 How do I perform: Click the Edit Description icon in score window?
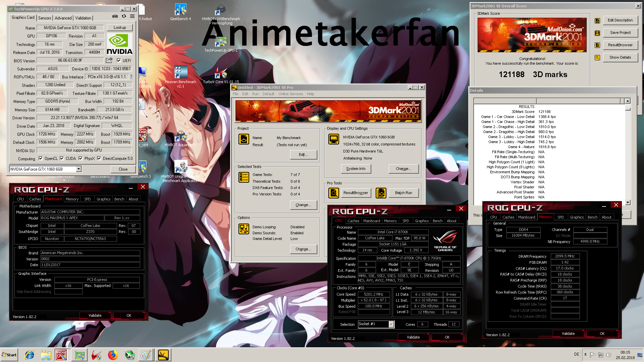(x=597, y=21)
